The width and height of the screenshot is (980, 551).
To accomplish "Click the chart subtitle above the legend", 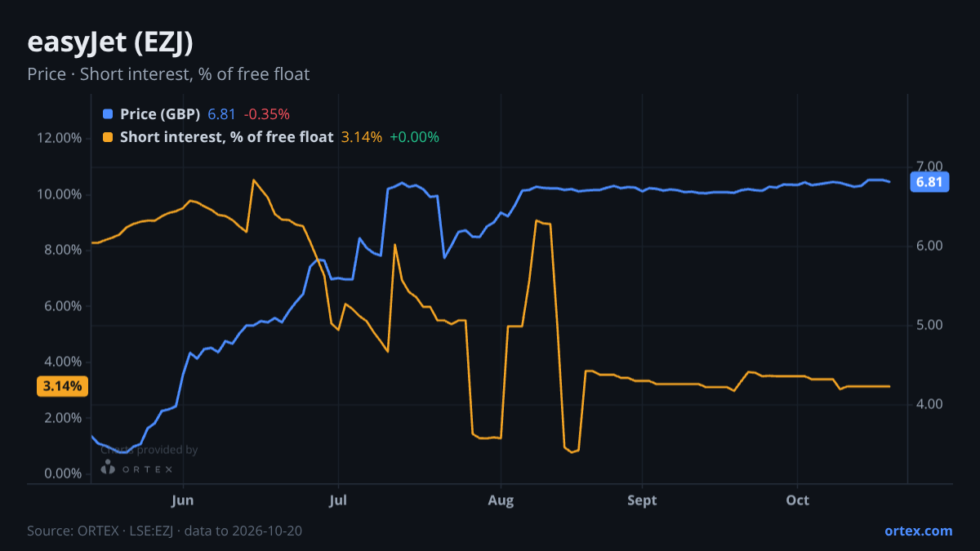I will (x=168, y=74).
